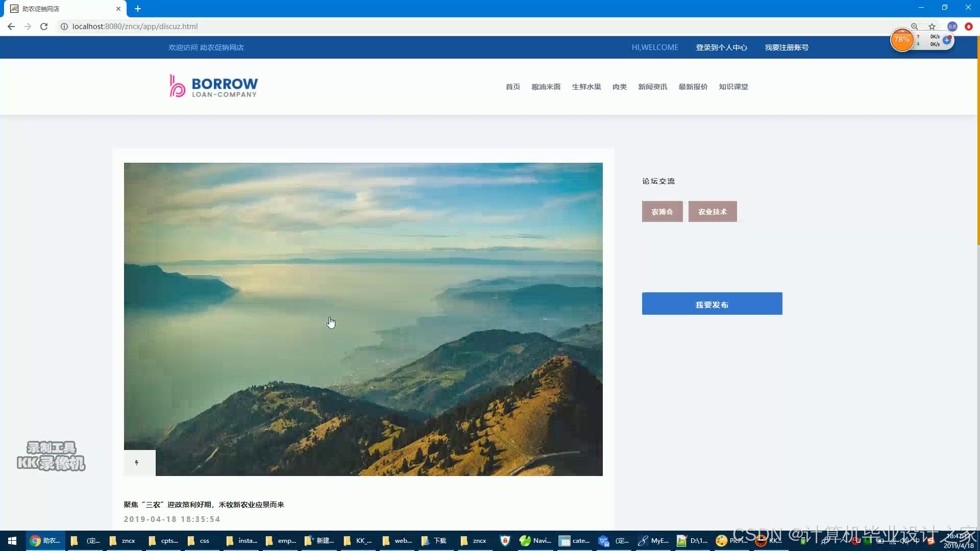Click the purple extension icon in toolbar

[x=952, y=27]
